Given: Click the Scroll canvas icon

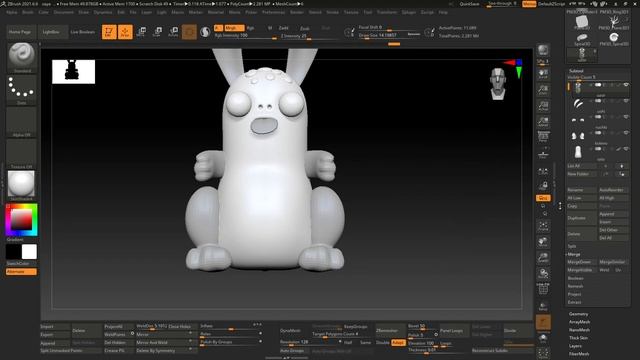Looking at the screenshot, I should click(x=543, y=74).
